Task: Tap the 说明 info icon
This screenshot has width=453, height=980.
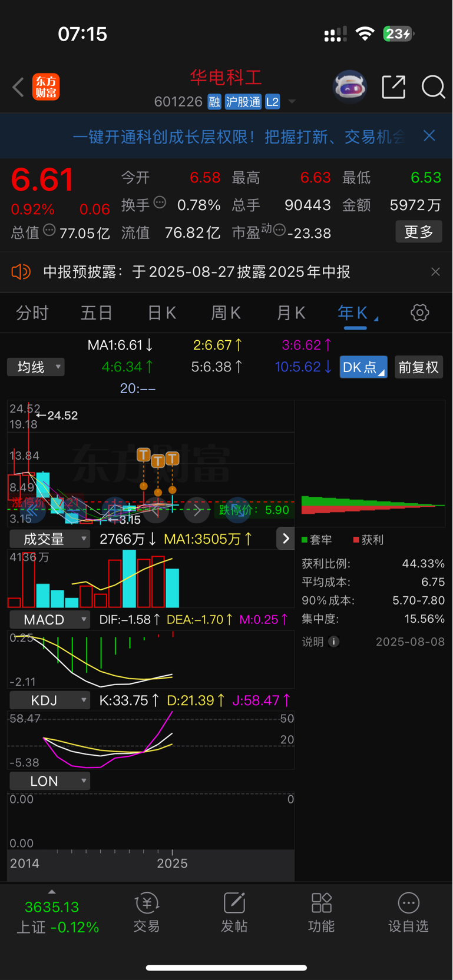Action: pyautogui.click(x=333, y=642)
